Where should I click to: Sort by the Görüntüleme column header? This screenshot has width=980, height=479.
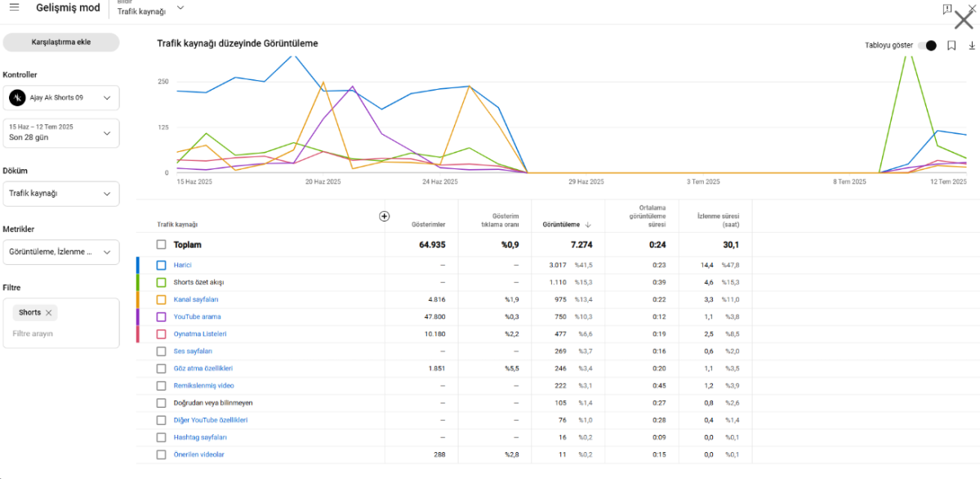tap(561, 224)
